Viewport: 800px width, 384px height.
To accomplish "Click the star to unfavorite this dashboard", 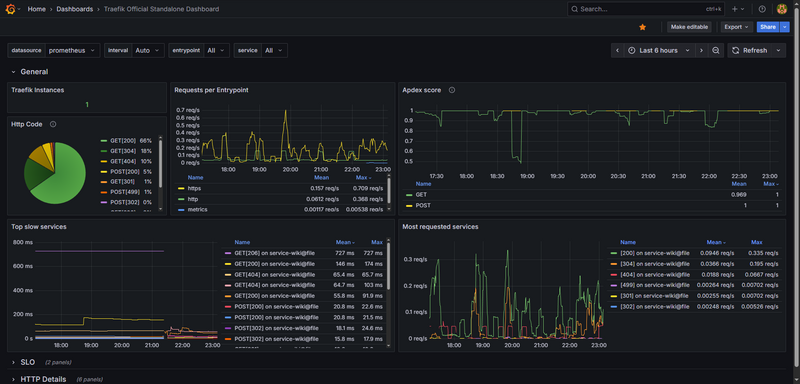I will [642, 27].
